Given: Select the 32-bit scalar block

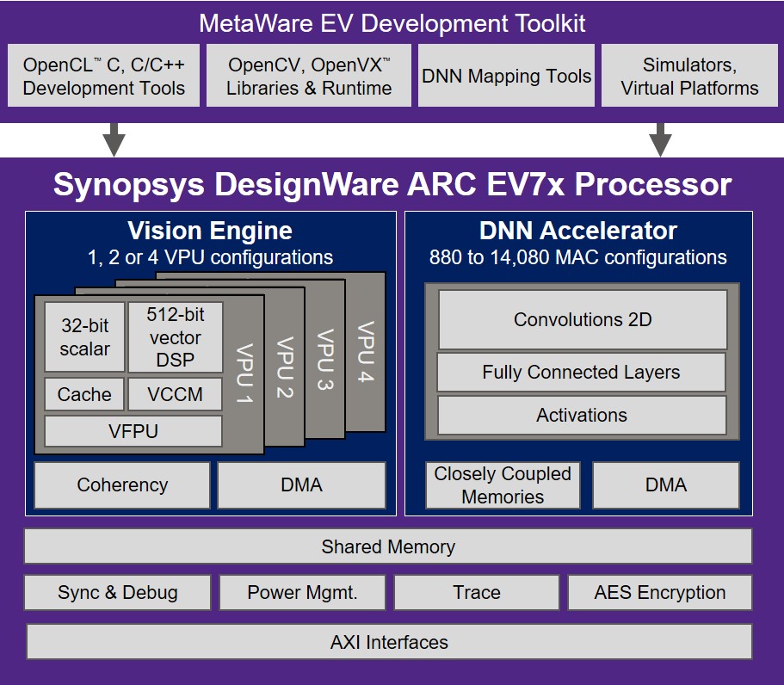Looking at the screenshot, I should [x=84, y=337].
